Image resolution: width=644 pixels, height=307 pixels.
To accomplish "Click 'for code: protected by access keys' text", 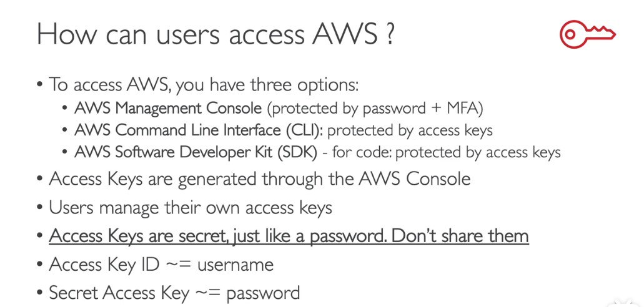I will coord(447,153).
